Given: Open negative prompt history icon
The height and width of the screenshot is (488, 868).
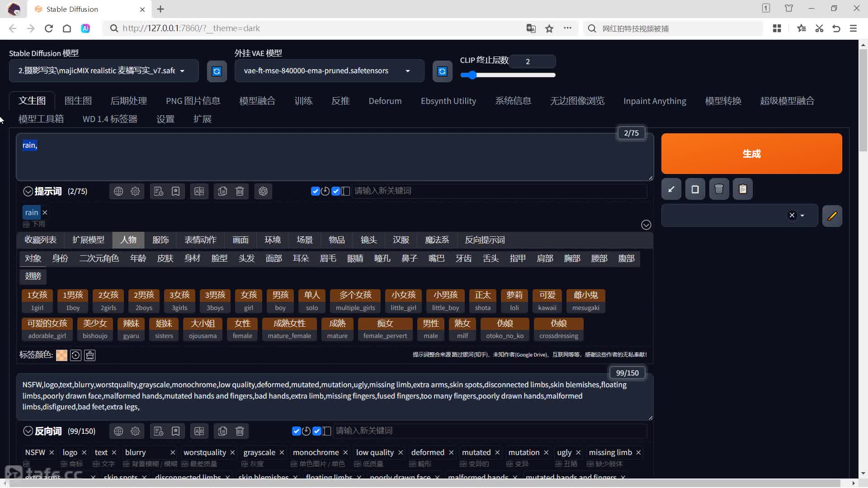Looking at the screenshot, I should [x=159, y=431].
